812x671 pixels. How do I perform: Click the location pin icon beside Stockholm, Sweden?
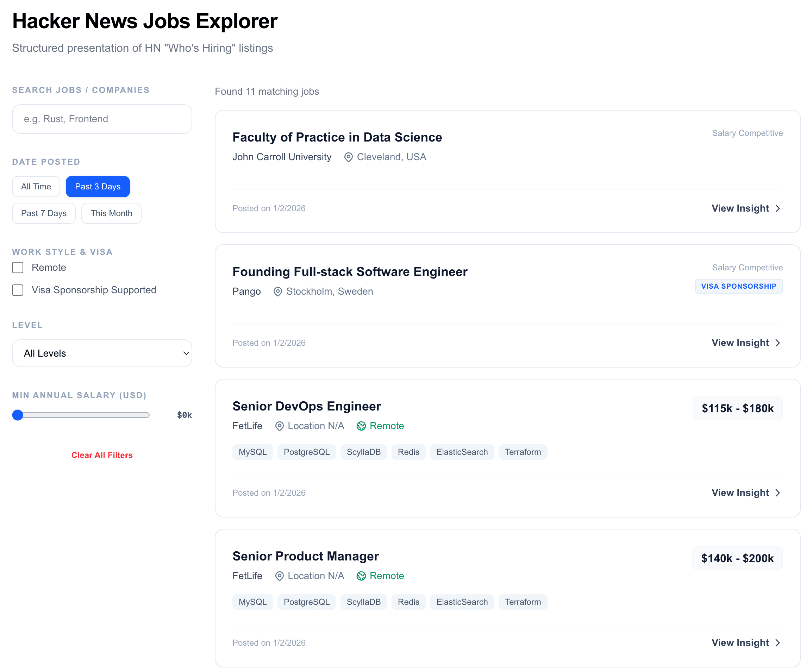click(277, 292)
